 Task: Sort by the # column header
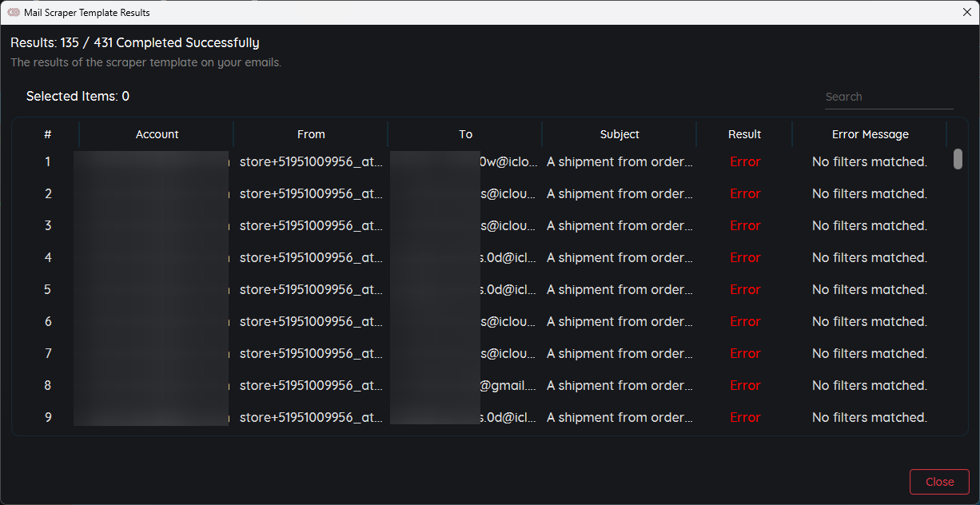click(47, 134)
